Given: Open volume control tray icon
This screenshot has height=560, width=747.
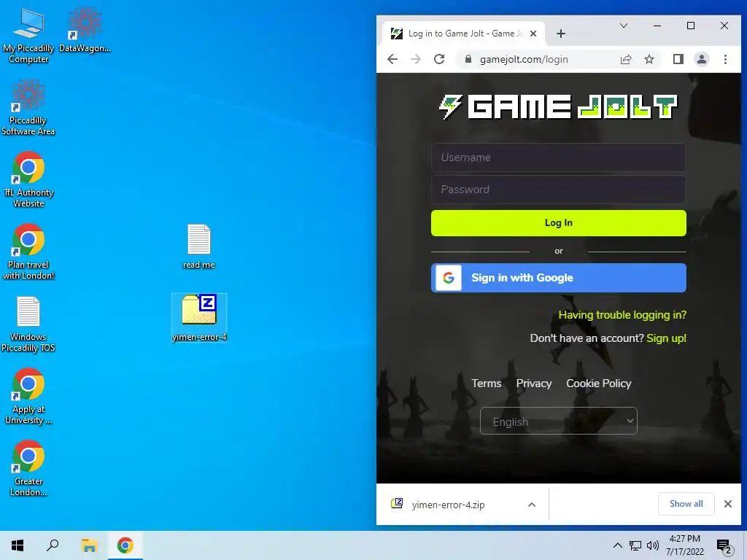Looking at the screenshot, I should click(653, 545).
